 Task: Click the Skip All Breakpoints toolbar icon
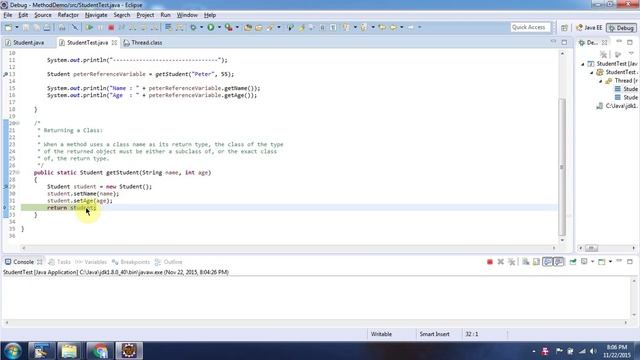pyautogui.click(x=75, y=27)
